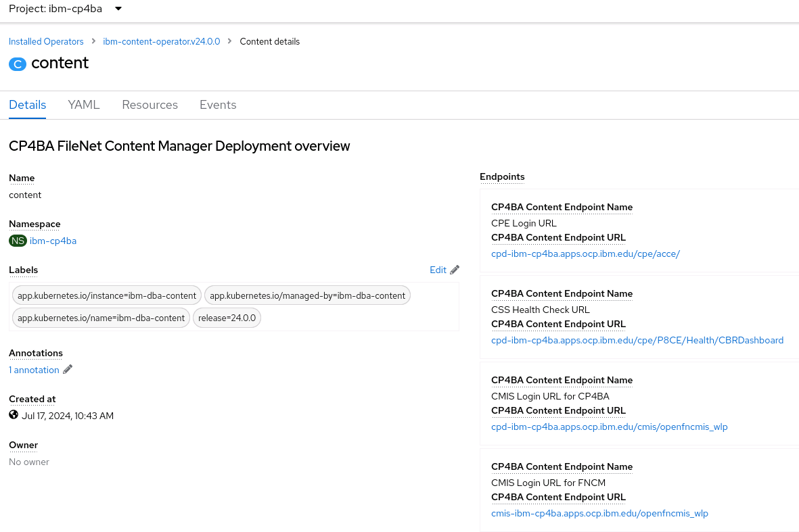Open the CPE Login URL cpe/acce/ link
Image resolution: width=799 pixels, height=532 pixels.
click(x=585, y=253)
